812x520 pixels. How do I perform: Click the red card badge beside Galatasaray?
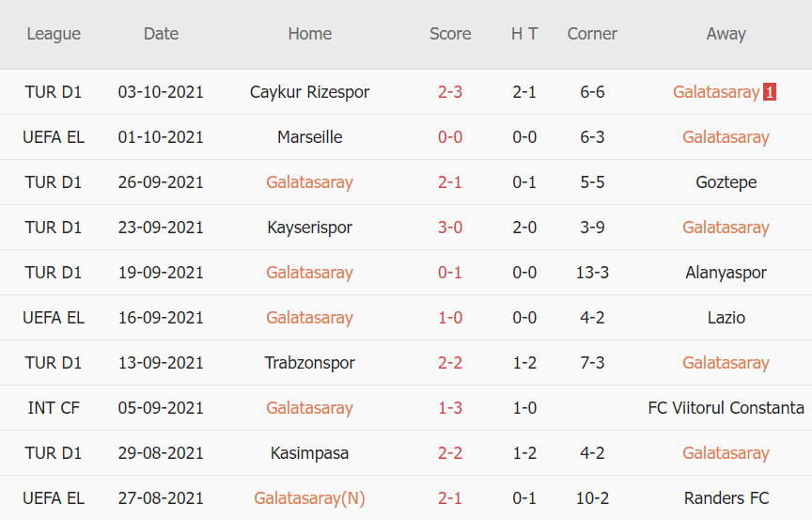point(770,92)
